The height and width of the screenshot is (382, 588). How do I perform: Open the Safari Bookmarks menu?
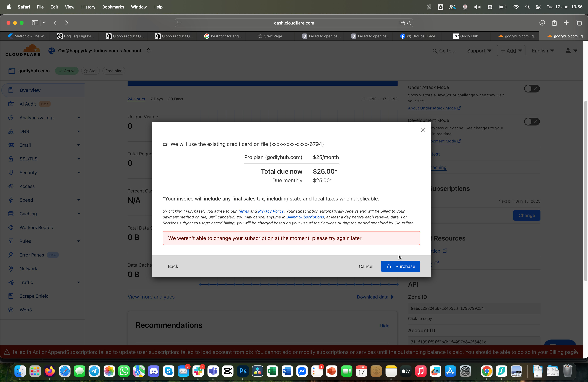tap(113, 7)
